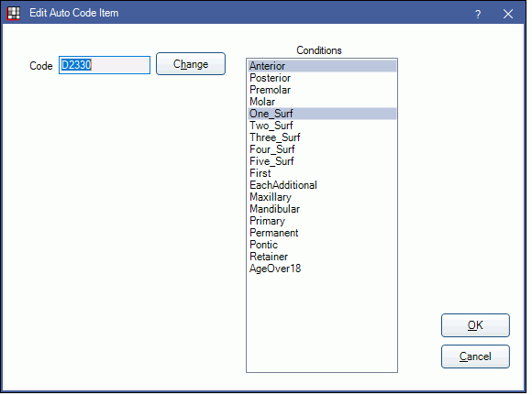
Task: Select the Maxillary condition
Action: coord(322,197)
